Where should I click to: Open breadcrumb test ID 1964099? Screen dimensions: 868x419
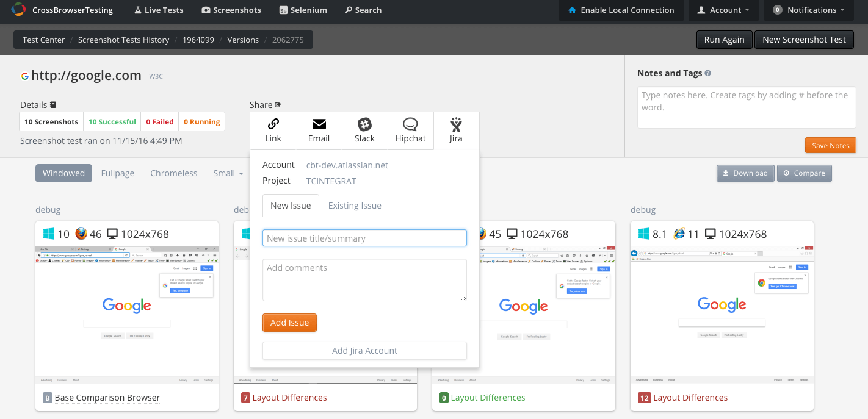coord(198,40)
